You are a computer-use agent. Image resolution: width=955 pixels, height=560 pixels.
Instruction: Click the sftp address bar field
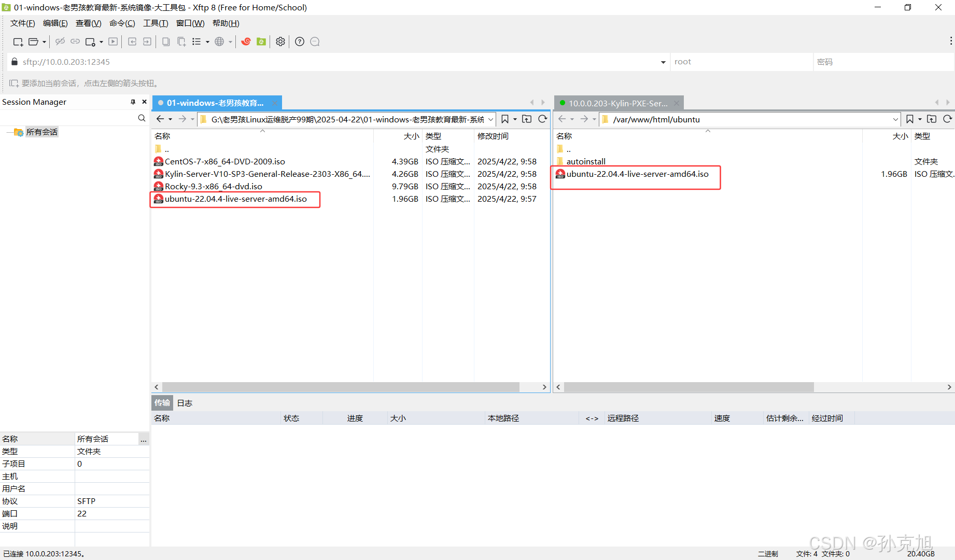click(x=332, y=62)
